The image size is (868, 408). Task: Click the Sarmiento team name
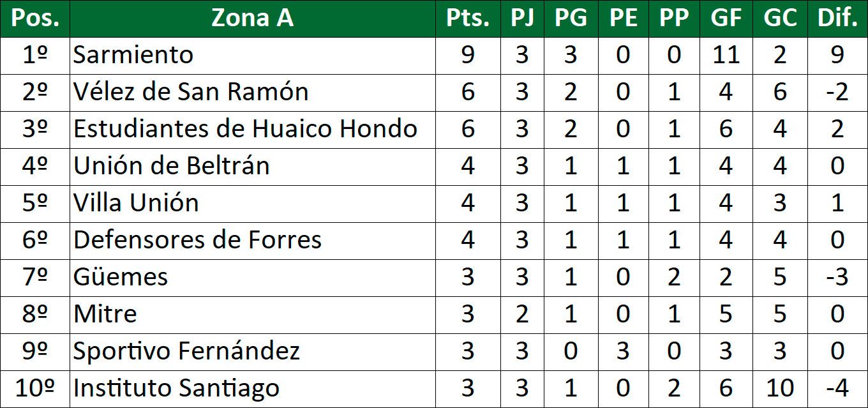(x=133, y=55)
